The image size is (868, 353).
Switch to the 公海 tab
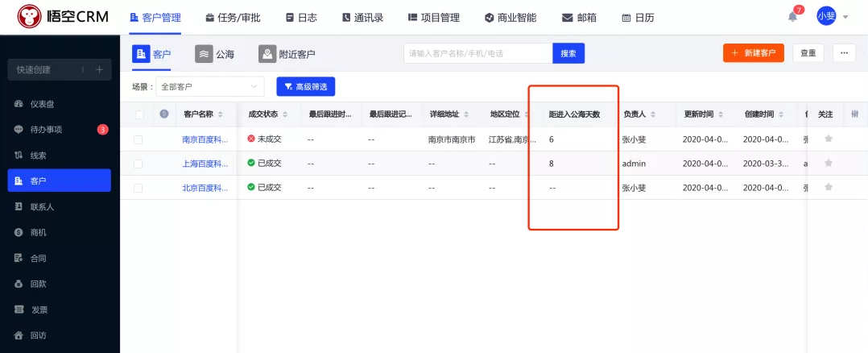coord(215,54)
